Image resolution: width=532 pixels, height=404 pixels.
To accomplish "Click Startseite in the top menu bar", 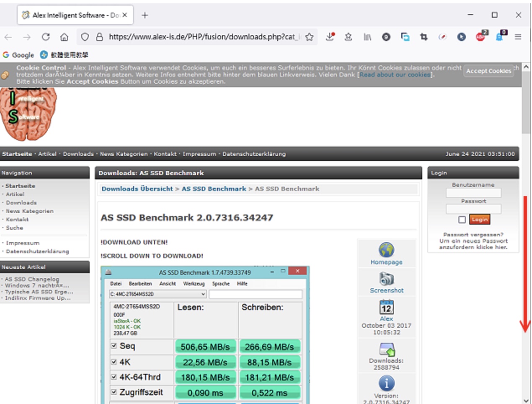I will (17, 154).
